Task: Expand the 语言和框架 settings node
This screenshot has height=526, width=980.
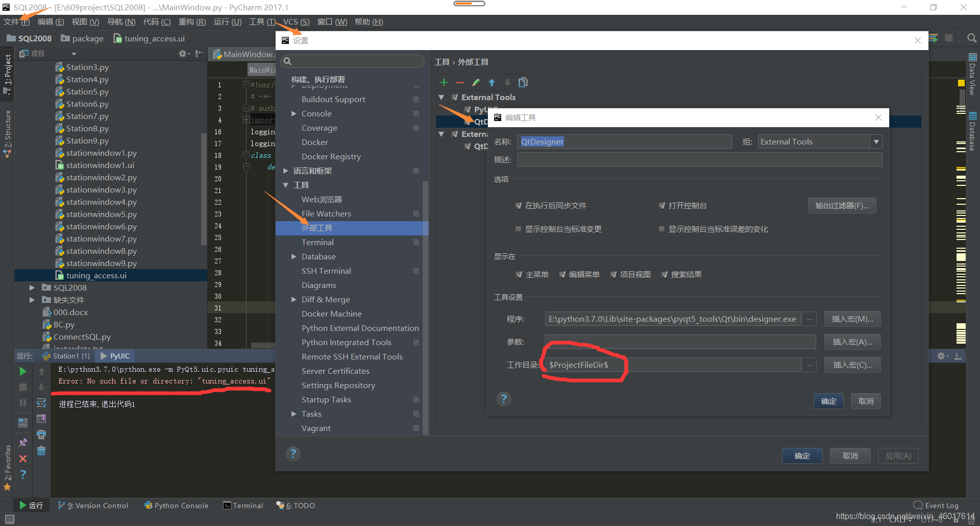Action: click(286, 171)
